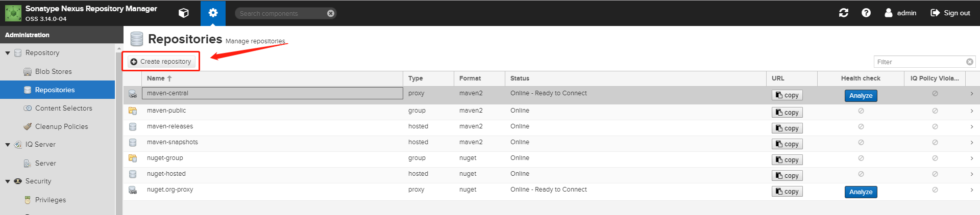The width and height of the screenshot is (980, 215).
Task: Click the URL column header
Action: [792, 78]
